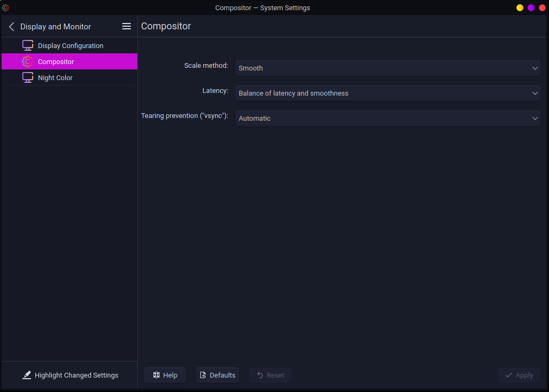
Task: Select Display Configuration in the sidebar
Action: pos(70,46)
